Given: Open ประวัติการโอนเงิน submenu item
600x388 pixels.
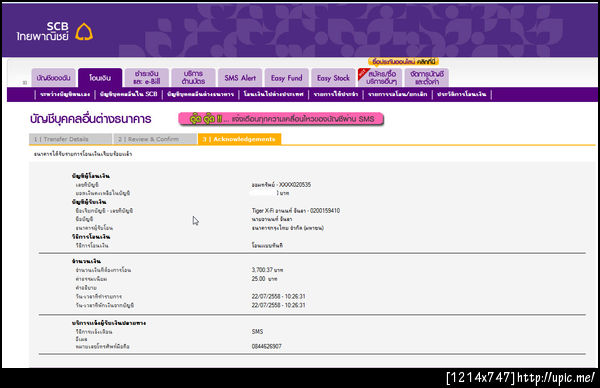Looking at the screenshot, I should pyautogui.click(x=461, y=94).
